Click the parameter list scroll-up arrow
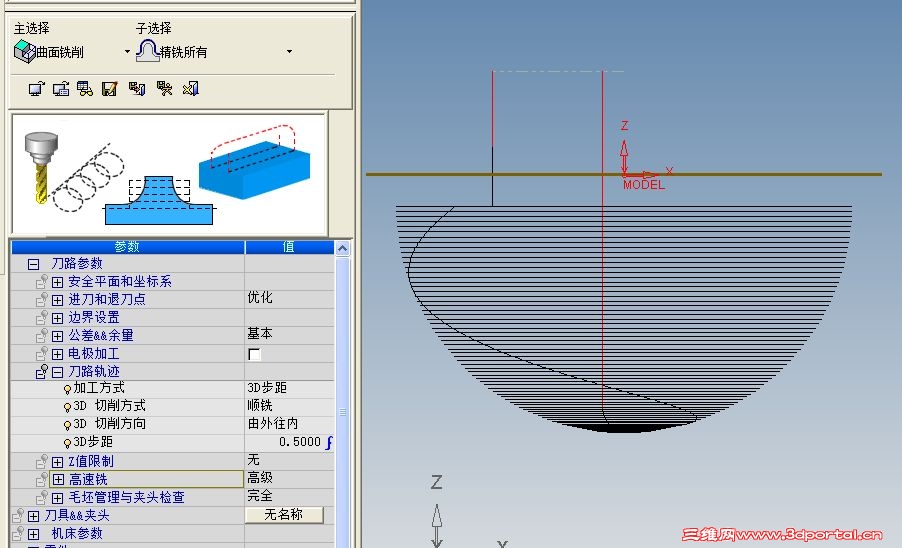Viewport: 902px width, 548px height. pyautogui.click(x=342, y=248)
